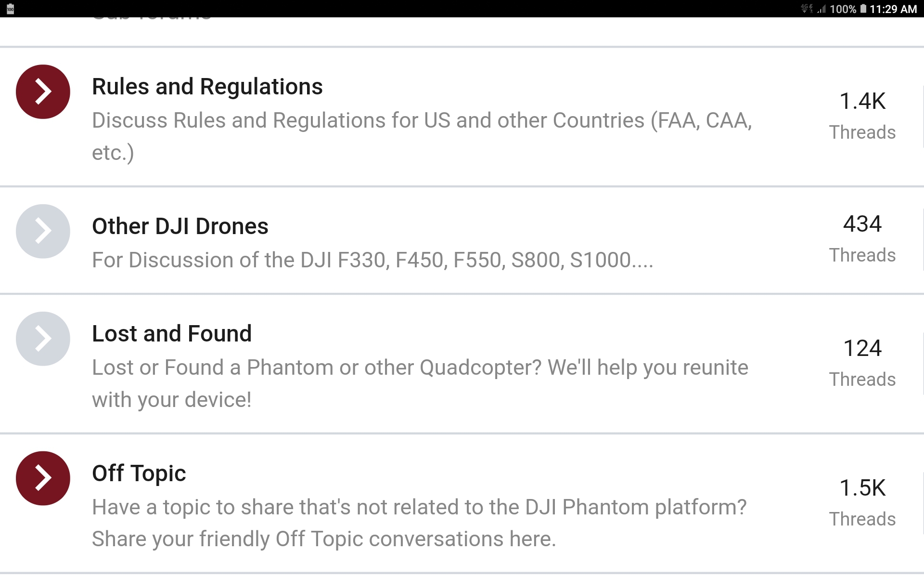Tap the red arrow beside Off Topic
Image resolution: width=924 pixels, height=578 pixels.
(x=43, y=478)
